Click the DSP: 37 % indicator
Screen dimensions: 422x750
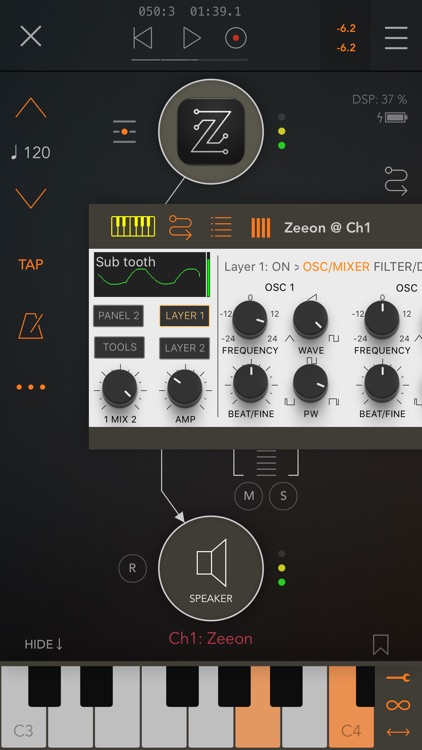pyautogui.click(x=380, y=99)
